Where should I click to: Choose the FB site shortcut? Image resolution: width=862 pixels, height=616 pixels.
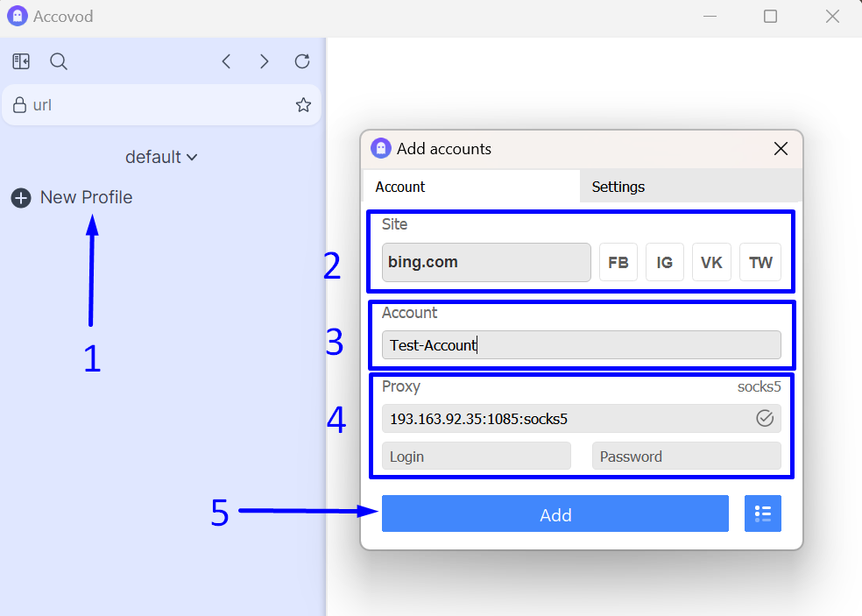tap(618, 262)
